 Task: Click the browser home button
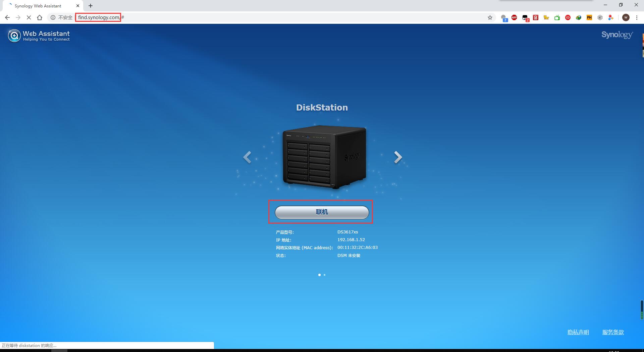click(x=40, y=17)
